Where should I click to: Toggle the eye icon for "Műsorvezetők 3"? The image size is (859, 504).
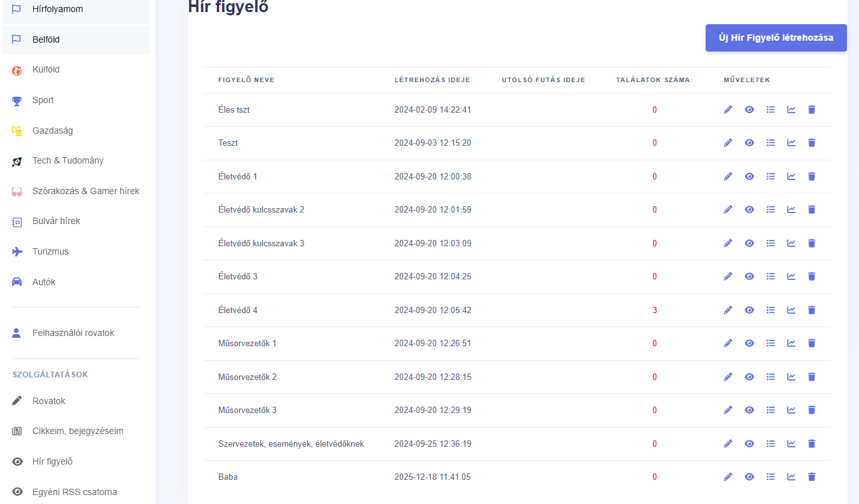[x=749, y=410]
